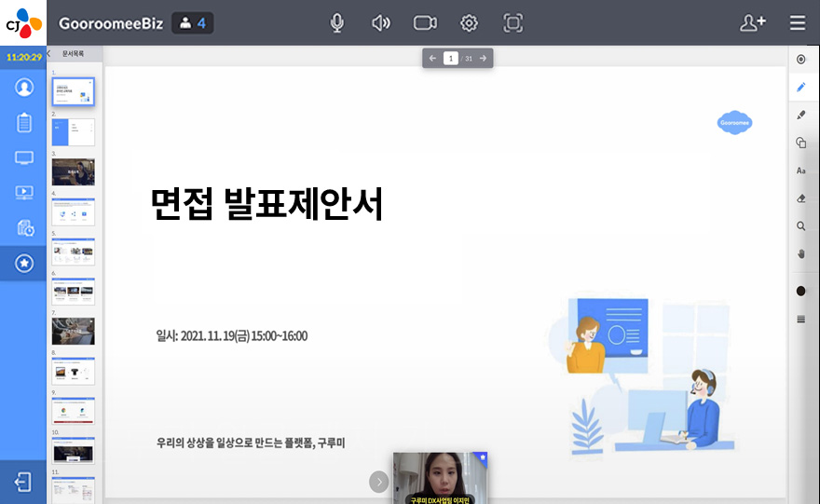Toggle the camera video

425,23
